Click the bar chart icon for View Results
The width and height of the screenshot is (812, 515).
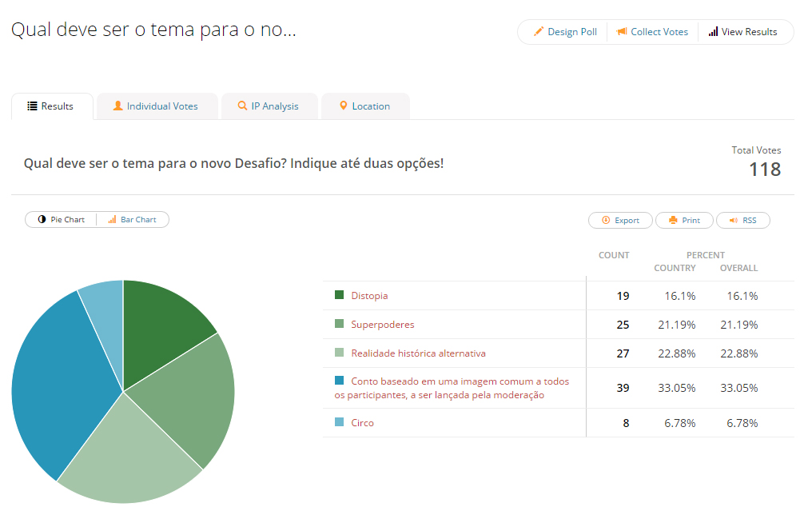tap(713, 32)
